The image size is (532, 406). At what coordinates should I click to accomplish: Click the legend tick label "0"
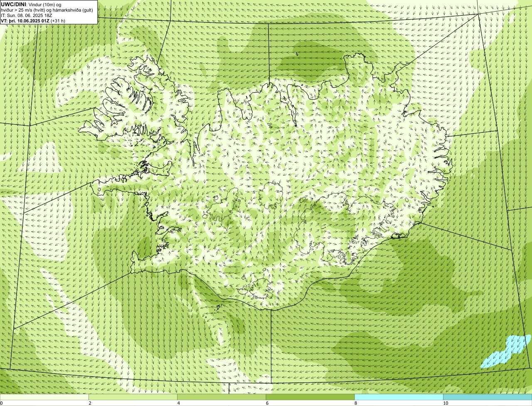pyautogui.click(x=2, y=403)
